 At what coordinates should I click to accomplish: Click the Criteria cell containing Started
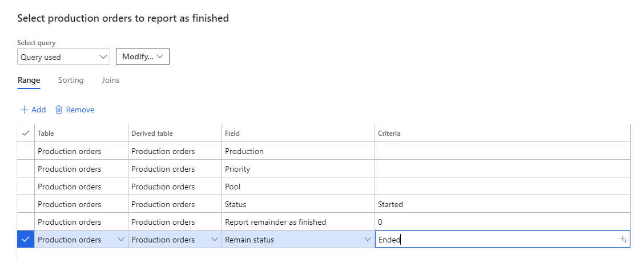502,204
